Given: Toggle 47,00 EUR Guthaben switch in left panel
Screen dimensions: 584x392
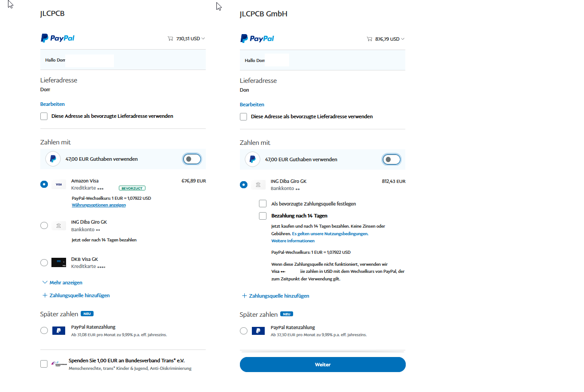Looking at the screenshot, I should tap(192, 159).
